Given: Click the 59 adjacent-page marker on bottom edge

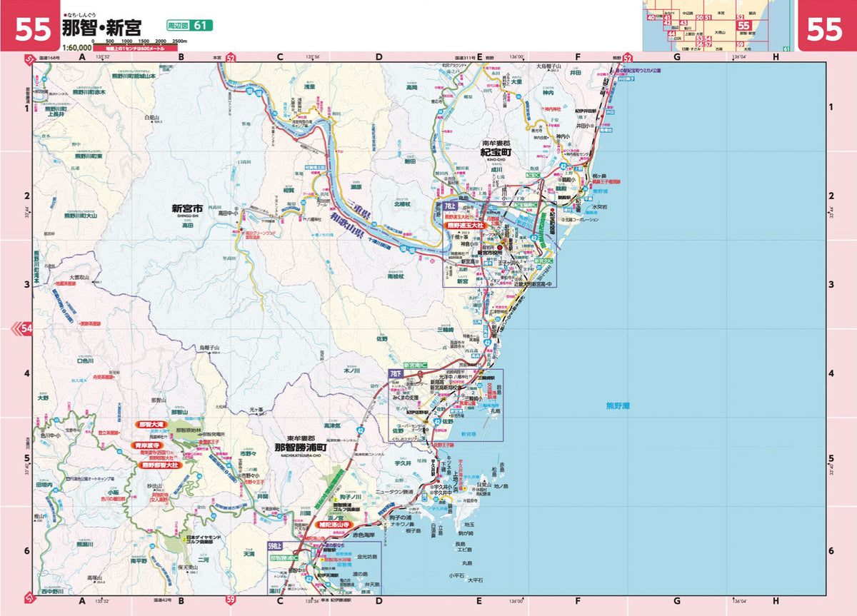Looking at the screenshot, I should point(231,600).
